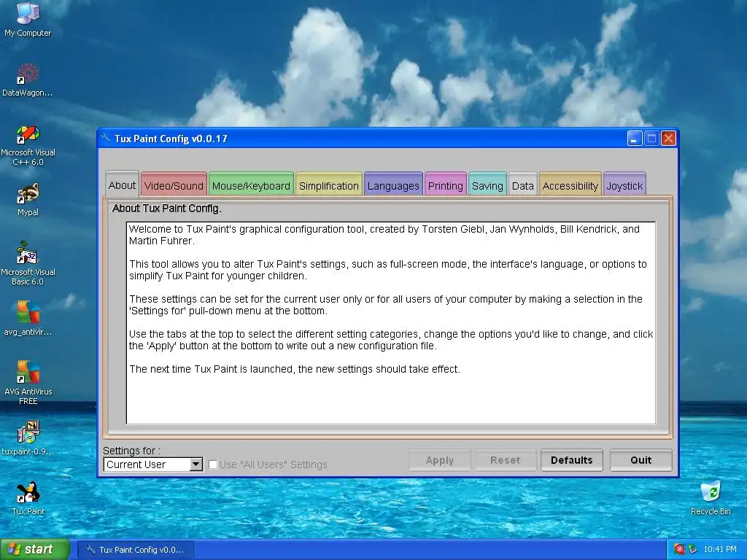Click the Tux Paint Config title bar icon

pos(106,139)
